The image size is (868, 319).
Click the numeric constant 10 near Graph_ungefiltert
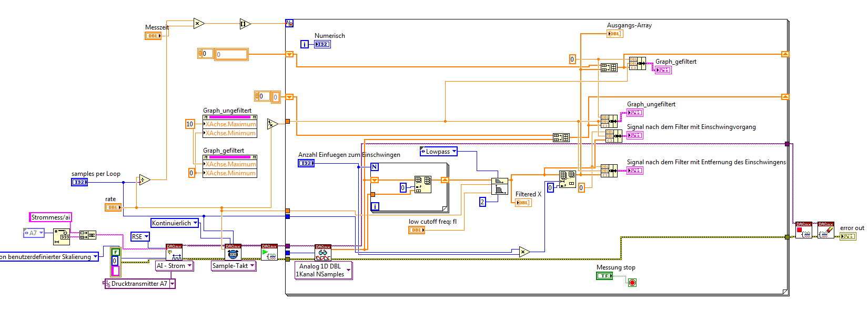tap(190, 124)
